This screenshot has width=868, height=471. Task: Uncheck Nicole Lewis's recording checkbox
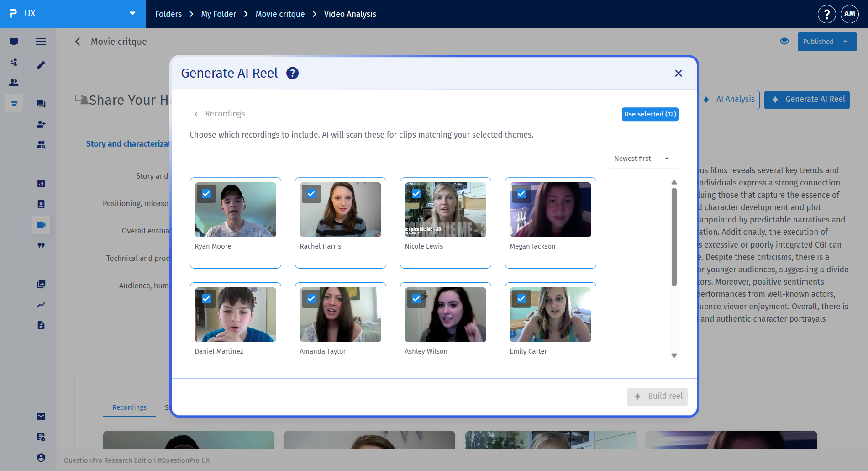coord(416,194)
